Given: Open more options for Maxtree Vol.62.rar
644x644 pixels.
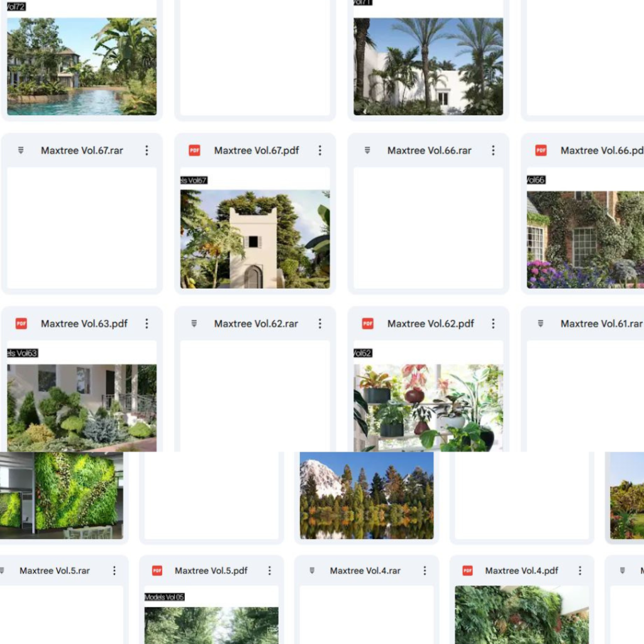Looking at the screenshot, I should click(x=320, y=324).
